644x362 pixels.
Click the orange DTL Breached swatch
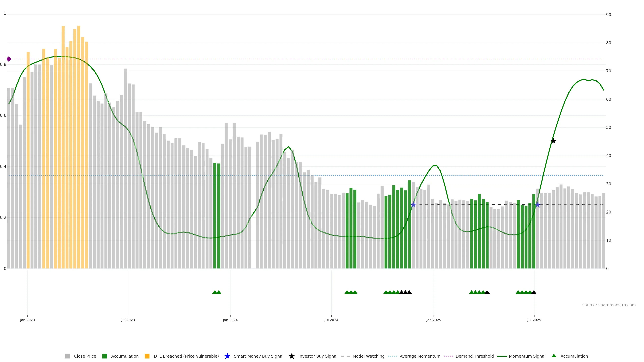(x=147, y=356)
